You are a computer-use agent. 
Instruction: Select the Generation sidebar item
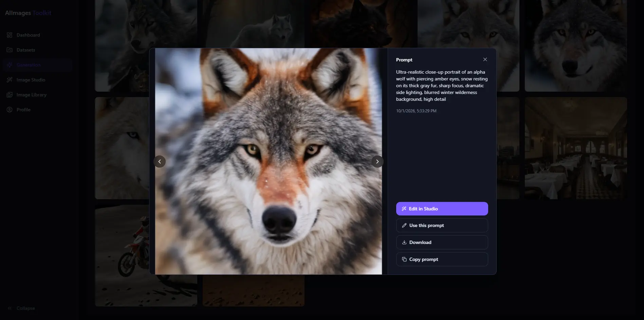pyautogui.click(x=38, y=65)
